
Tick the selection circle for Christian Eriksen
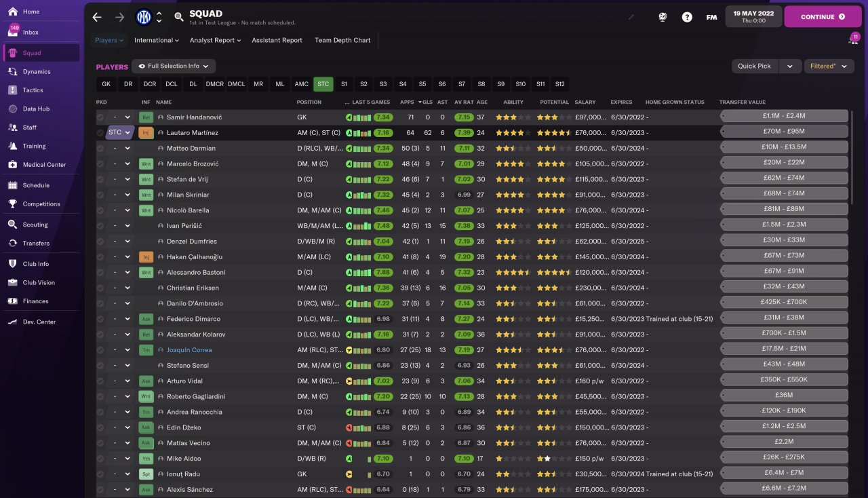100,288
